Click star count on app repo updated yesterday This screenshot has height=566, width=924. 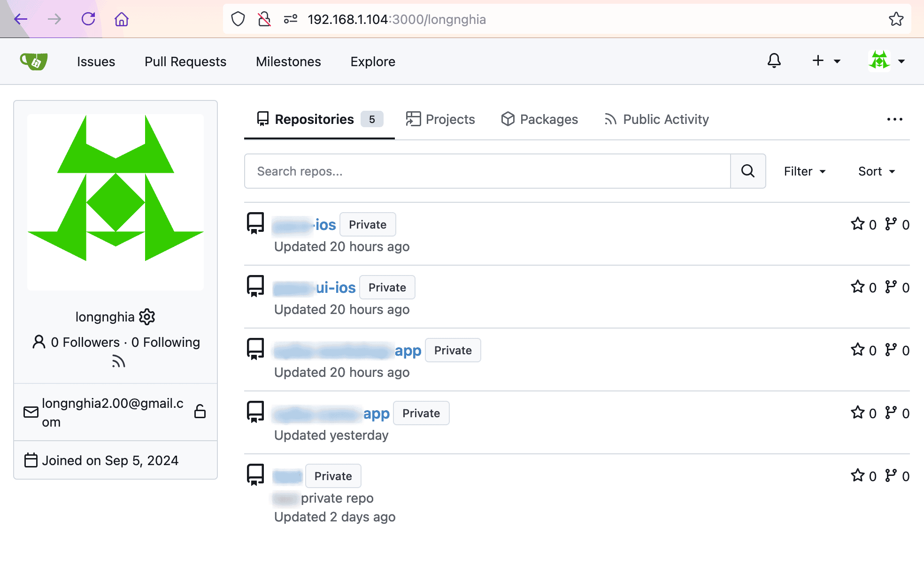(x=863, y=413)
